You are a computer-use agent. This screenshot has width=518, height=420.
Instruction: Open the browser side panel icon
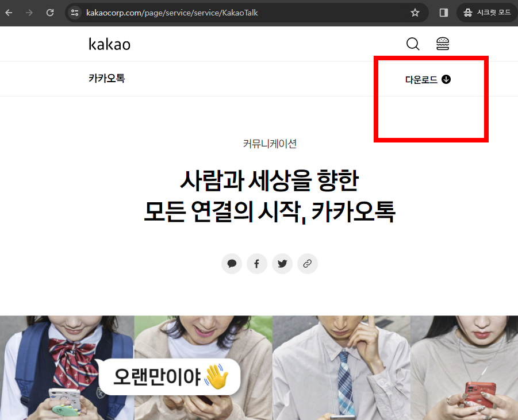coord(443,12)
